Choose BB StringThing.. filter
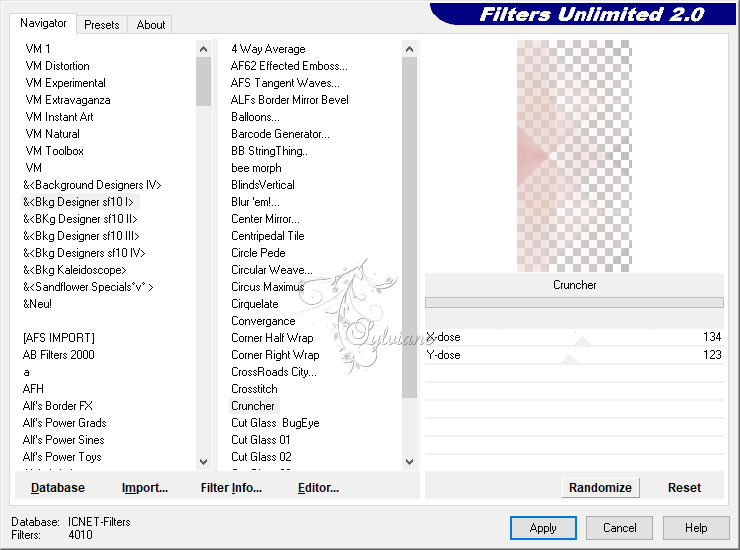This screenshot has height=550, width=740. pos(269,151)
